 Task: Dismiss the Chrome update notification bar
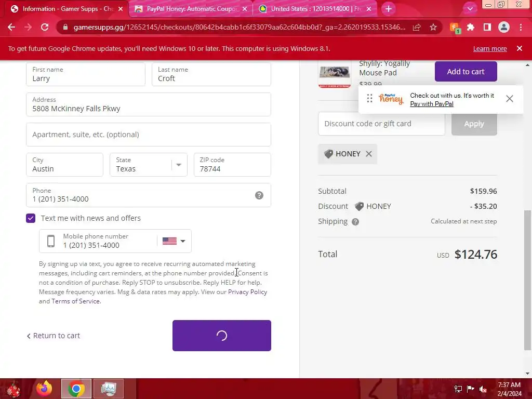(x=520, y=48)
